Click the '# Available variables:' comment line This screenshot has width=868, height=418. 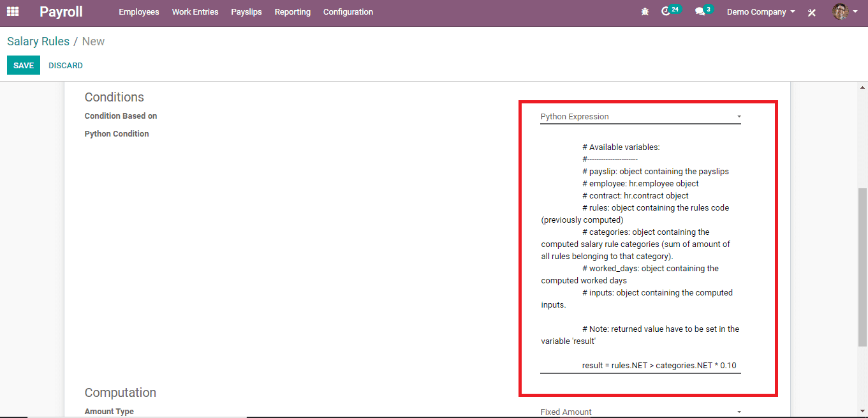pos(621,147)
